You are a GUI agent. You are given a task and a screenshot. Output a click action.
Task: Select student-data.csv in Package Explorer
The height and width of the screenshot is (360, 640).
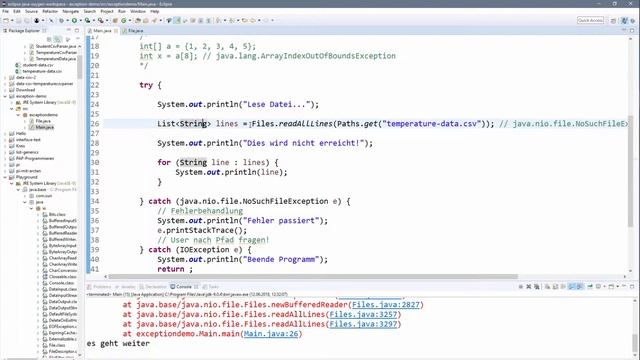point(38,65)
